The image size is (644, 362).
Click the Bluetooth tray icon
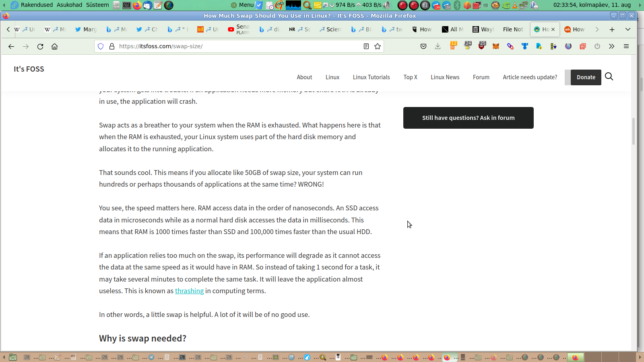pyautogui.click(x=457, y=5)
